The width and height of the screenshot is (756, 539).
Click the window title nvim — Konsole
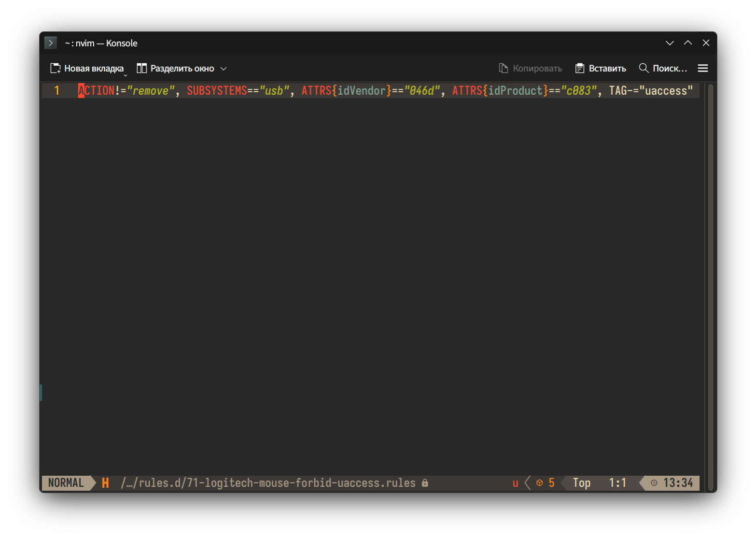point(101,43)
